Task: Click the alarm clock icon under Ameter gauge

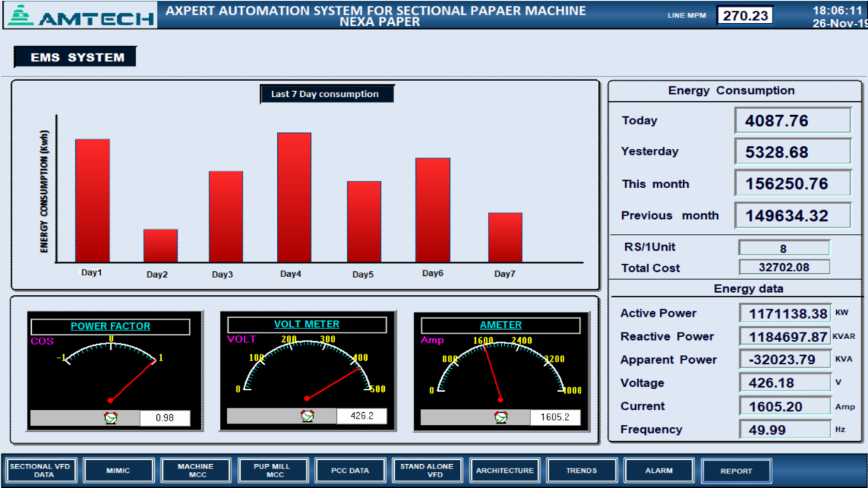Action: click(501, 417)
